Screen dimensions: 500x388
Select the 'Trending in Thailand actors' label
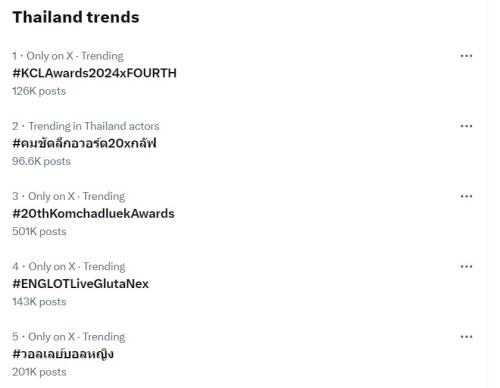(x=94, y=126)
